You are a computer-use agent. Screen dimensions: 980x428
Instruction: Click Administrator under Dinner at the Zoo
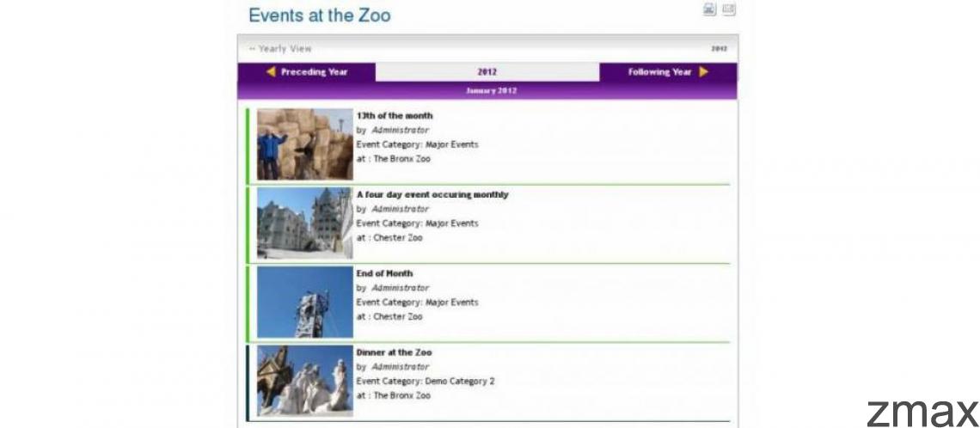(400, 367)
